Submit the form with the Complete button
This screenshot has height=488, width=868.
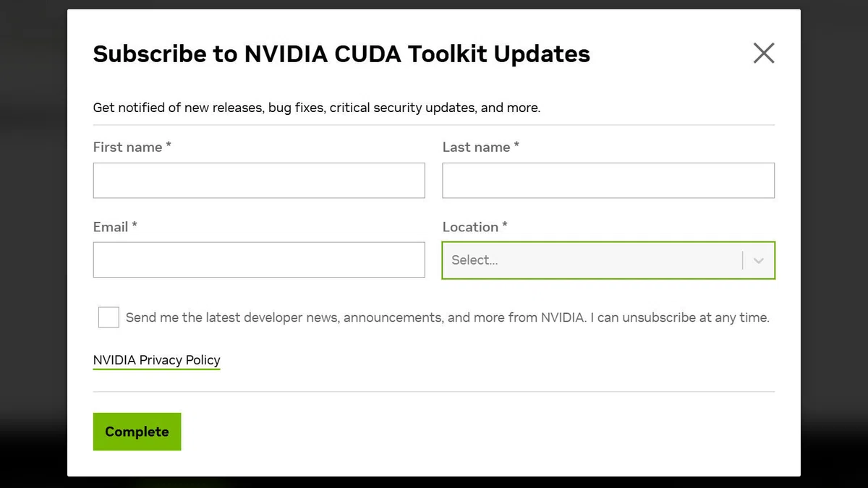[x=137, y=432]
